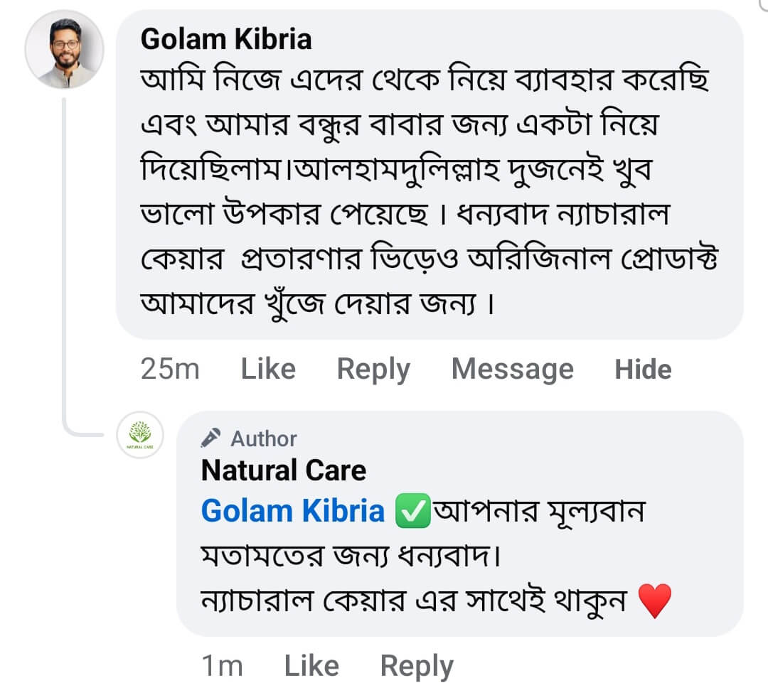Image resolution: width=768 pixels, height=700 pixels.
Task: Click the blue Golam Kibria mention
Action: tap(292, 512)
